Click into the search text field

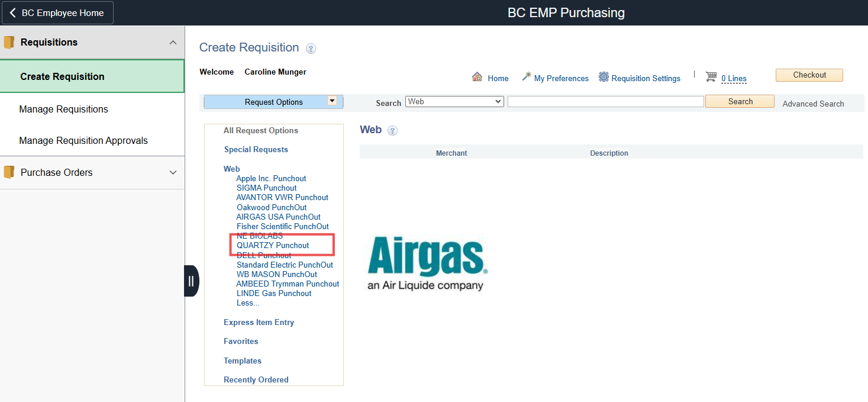coord(606,102)
